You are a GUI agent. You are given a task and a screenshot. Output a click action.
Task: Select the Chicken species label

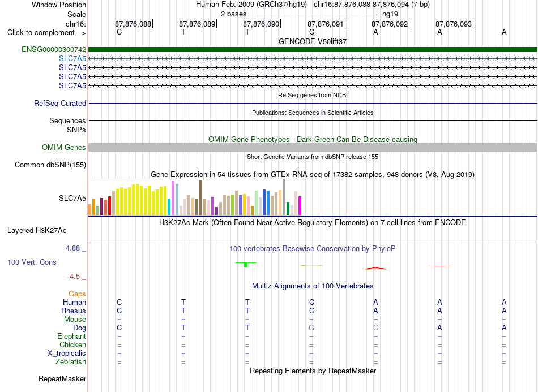pyautogui.click(x=72, y=344)
